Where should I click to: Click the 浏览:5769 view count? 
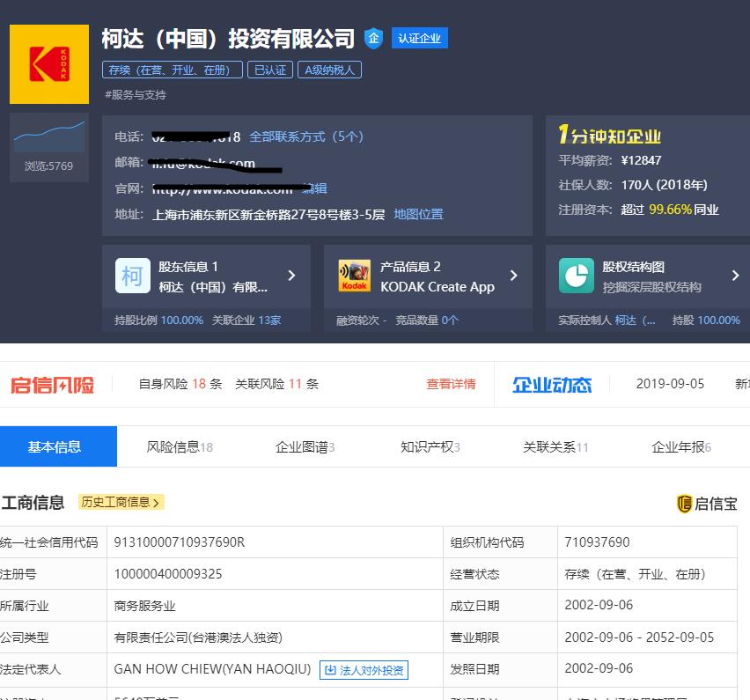point(48,166)
